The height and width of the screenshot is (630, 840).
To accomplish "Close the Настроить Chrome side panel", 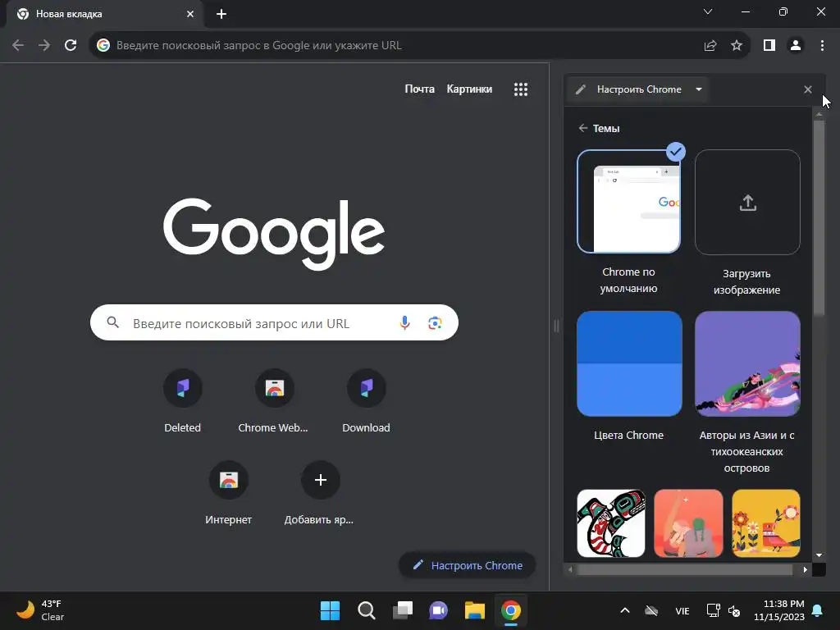I will tap(808, 89).
